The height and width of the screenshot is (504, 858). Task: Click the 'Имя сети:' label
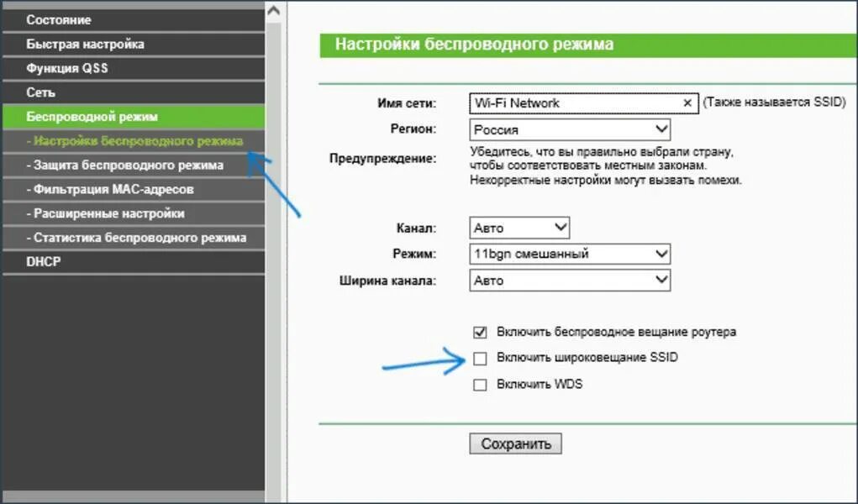click(x=407, y=102)
